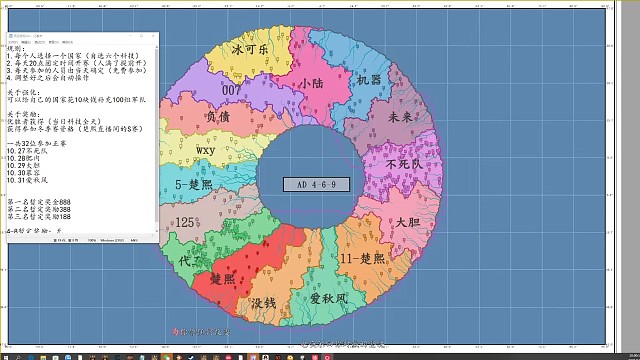Click the 100% zoom status entry in Notepad

pos(92,240)
